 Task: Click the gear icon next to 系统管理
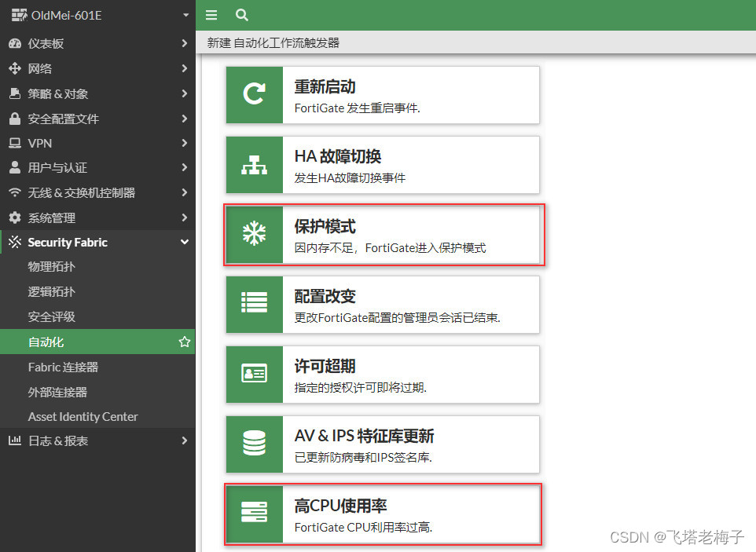[x=15, y=218]
